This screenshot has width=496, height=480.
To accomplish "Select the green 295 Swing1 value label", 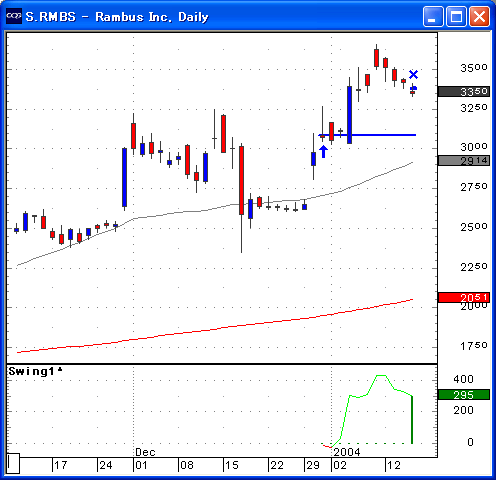I will (x=464, y=395).
